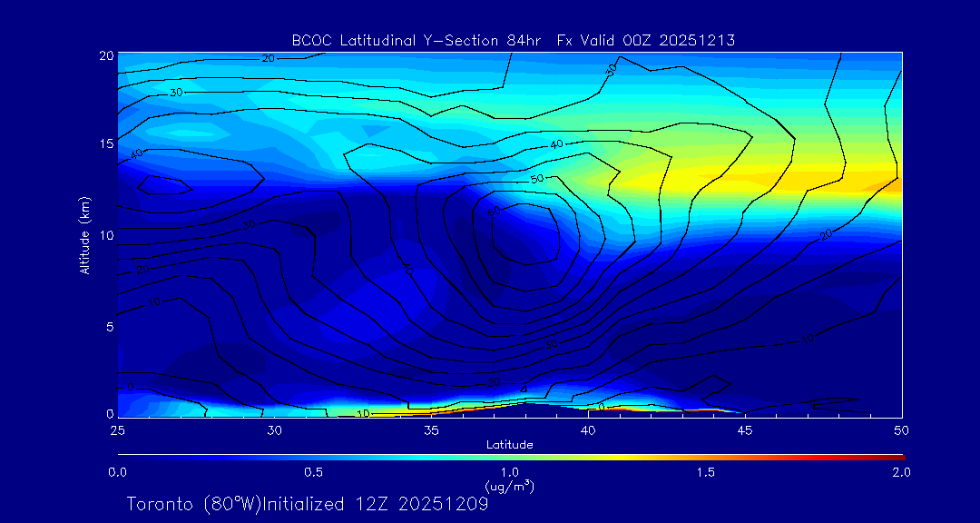
Task: Select the "Toronto (80°W)Initialized 12Z 20251209" caption
Action: click(x=308, y=504)
